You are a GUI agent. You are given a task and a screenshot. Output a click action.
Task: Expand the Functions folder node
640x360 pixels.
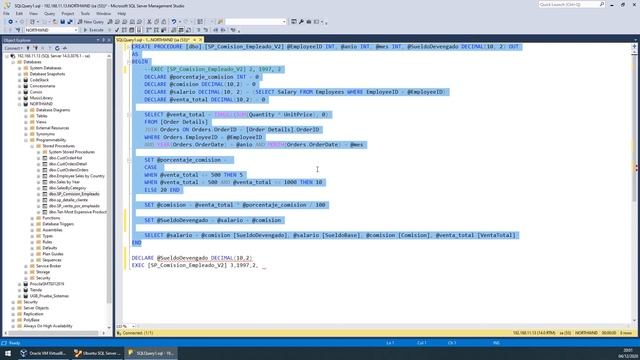[x=32, y=218]
